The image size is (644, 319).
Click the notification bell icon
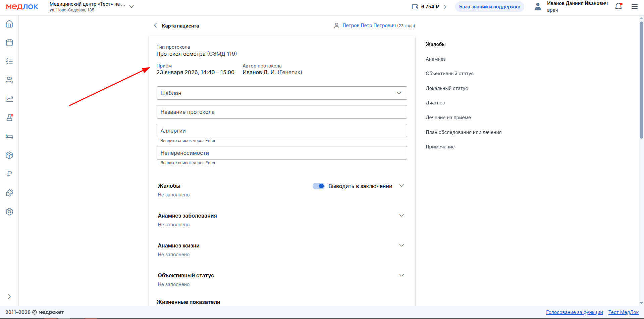click(x=618, y=7)
